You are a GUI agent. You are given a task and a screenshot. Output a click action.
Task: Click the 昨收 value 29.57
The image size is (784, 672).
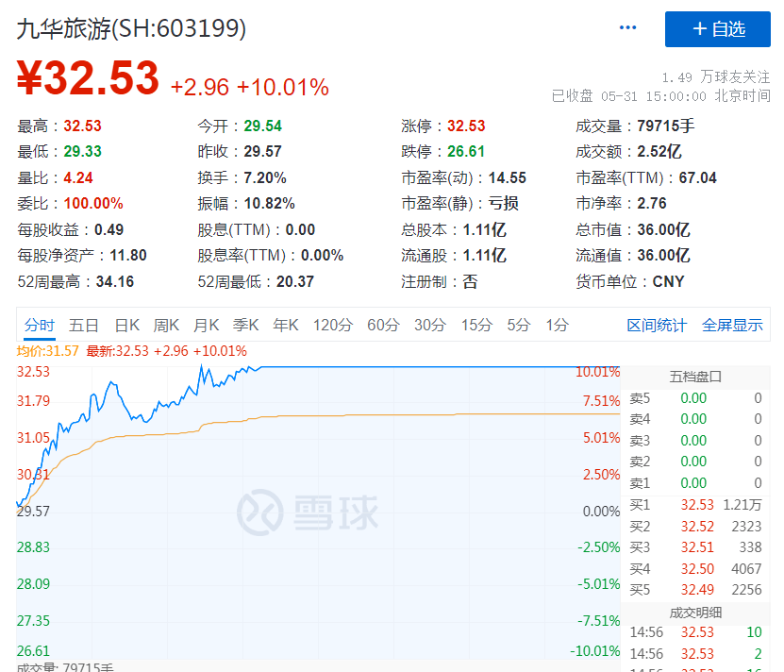click(x=263, y=151)
